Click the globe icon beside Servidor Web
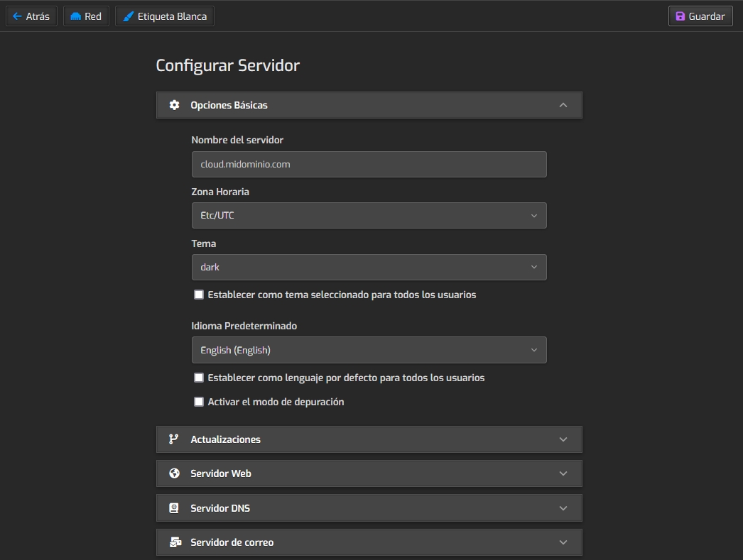 click(174, 473)
